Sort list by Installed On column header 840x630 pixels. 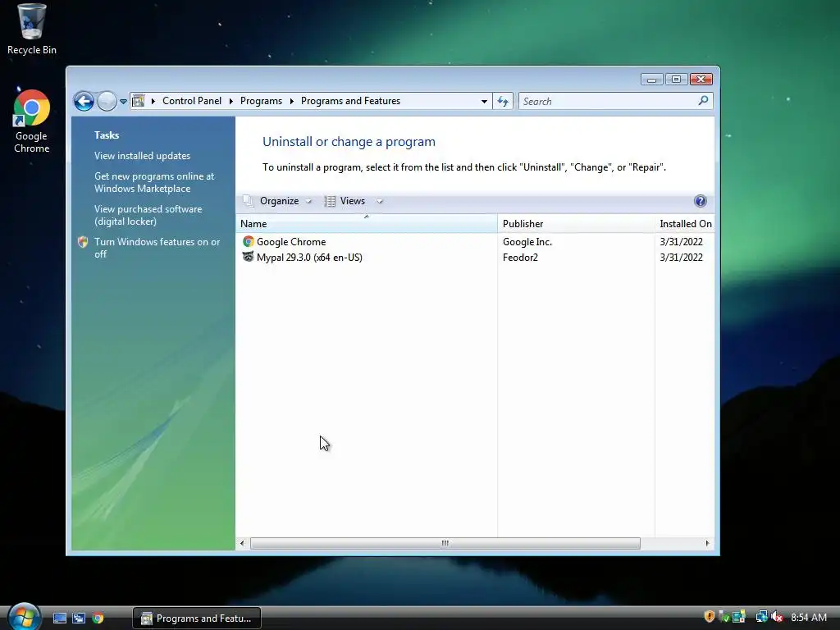(x=685, y=223)
